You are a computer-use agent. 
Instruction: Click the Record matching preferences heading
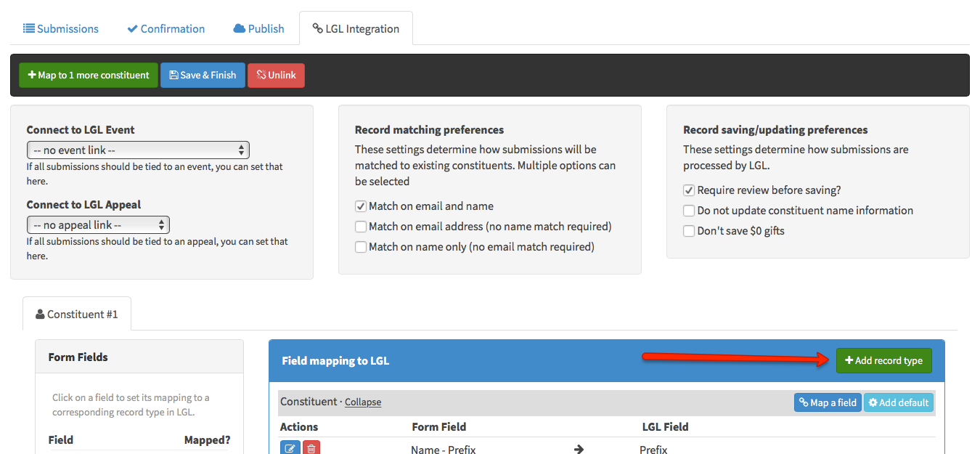[429, 130]
